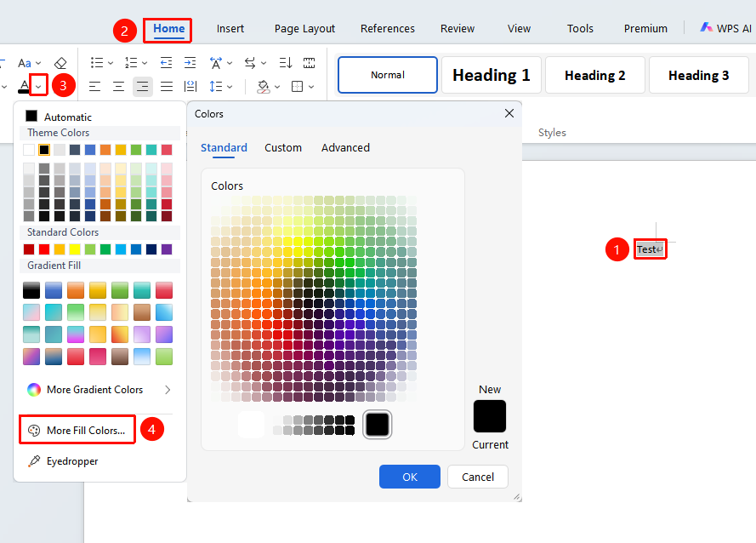Click the Borders icon
This screenshot has width=756, height=543.
pos(298,87)
